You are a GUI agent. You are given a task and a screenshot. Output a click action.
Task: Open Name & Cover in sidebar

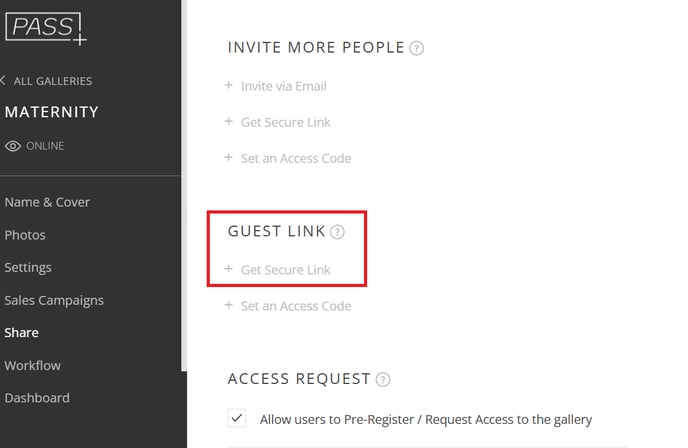[x=47, y=202]
